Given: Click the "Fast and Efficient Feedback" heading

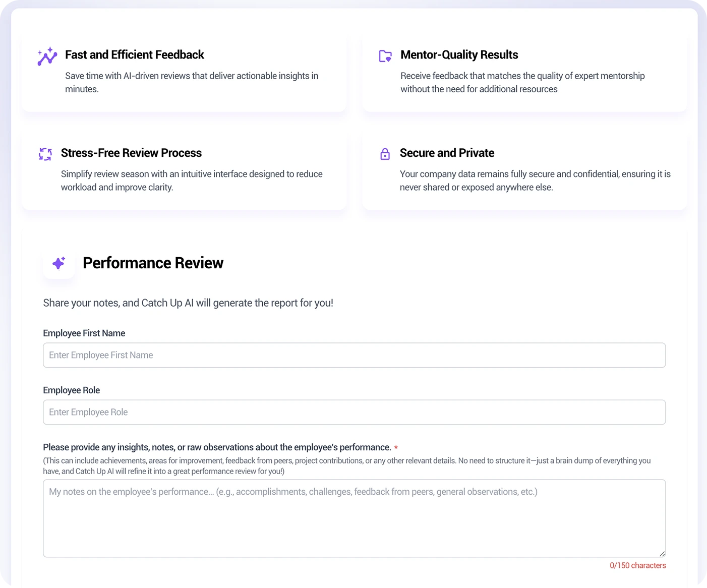Looking at the screenshot, I should point(135,54).
